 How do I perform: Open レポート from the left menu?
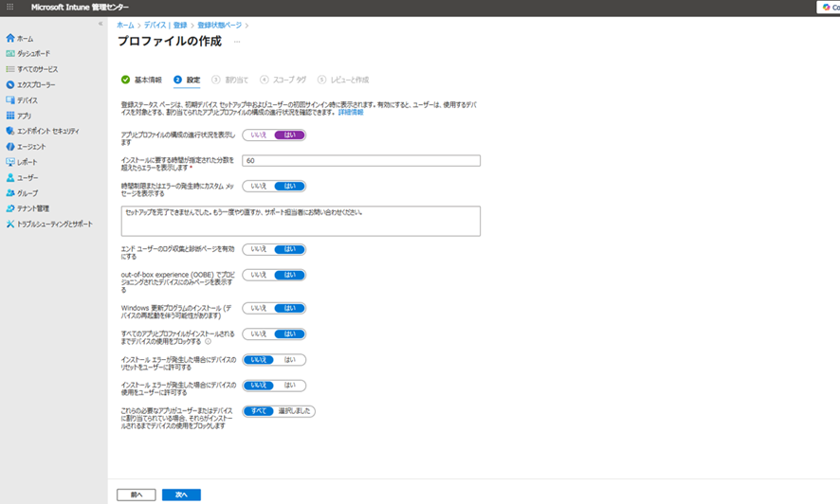27,162
